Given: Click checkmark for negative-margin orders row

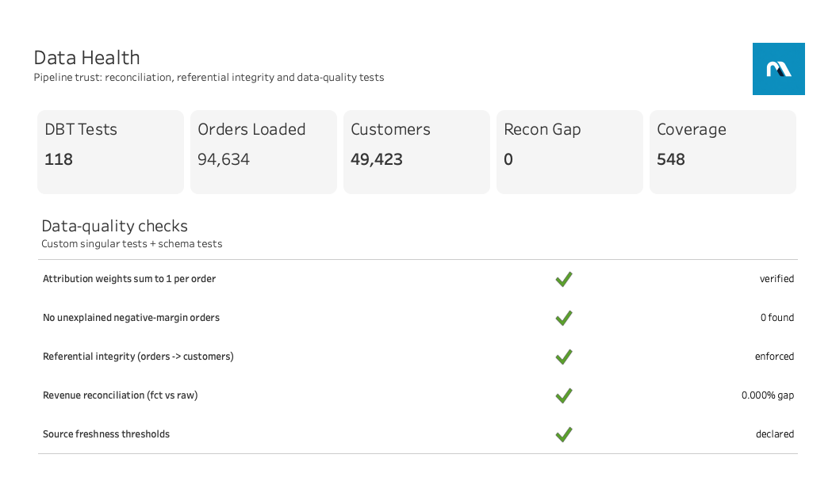Looking at the screenshot, I should tap(563, 318).
